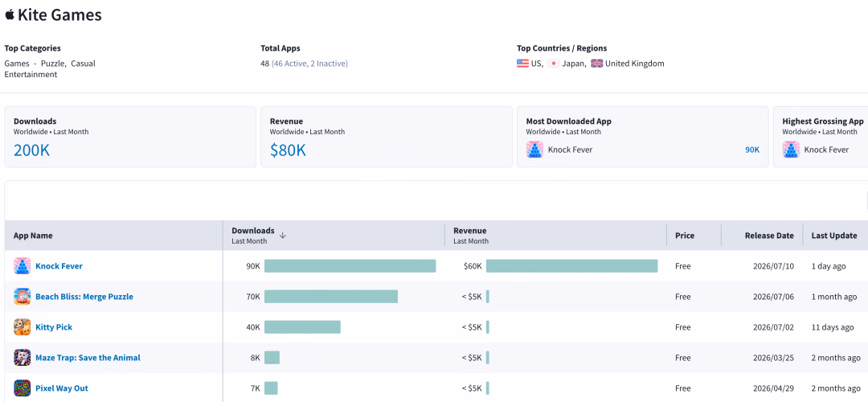This screenshot has width=868, height=402.
Task: Click Knock Fever icon in Highest Grossing App card
Action: (791, 150)
